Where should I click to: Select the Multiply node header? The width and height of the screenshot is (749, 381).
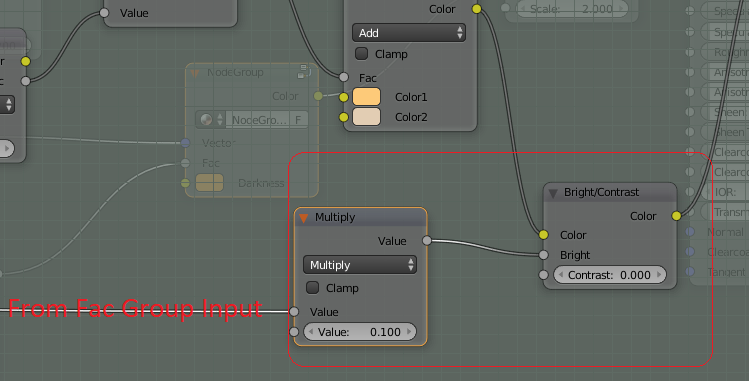361,217
